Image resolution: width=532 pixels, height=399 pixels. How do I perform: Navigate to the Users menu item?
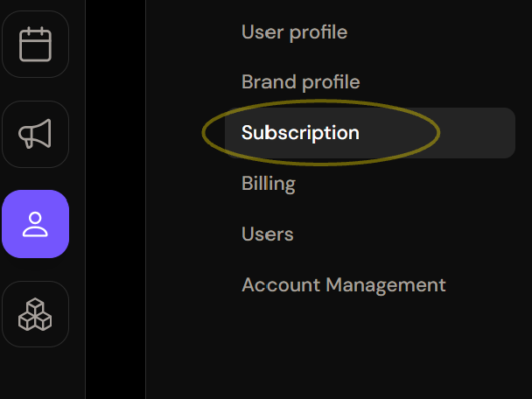[x=268, y=234]
